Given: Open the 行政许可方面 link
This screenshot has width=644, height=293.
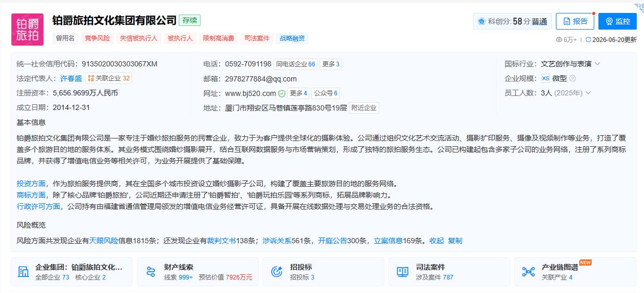Looking at the screenshot, I should coord(38,206).
